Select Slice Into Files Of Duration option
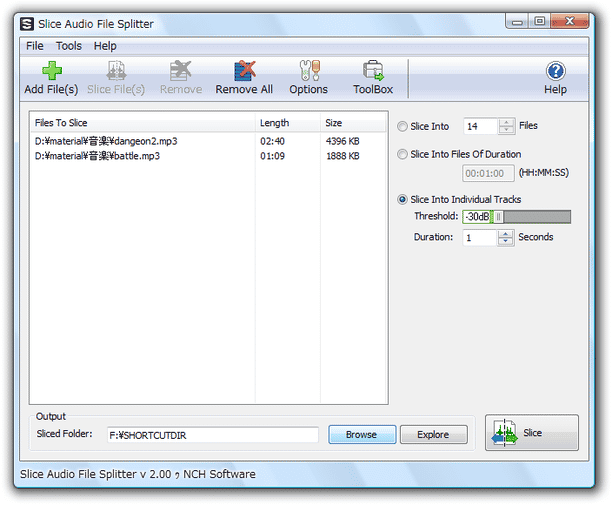This screenshot has height=505, width=612. click(x=402, y=154)
